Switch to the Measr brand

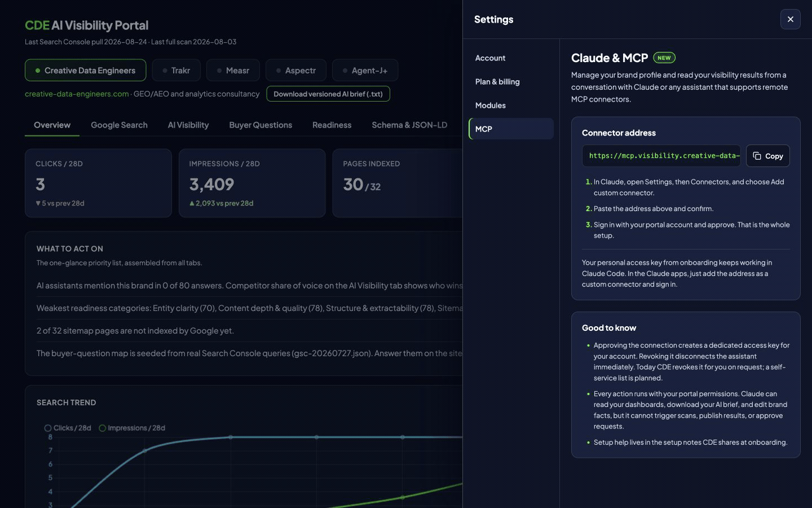coord(233,71)
